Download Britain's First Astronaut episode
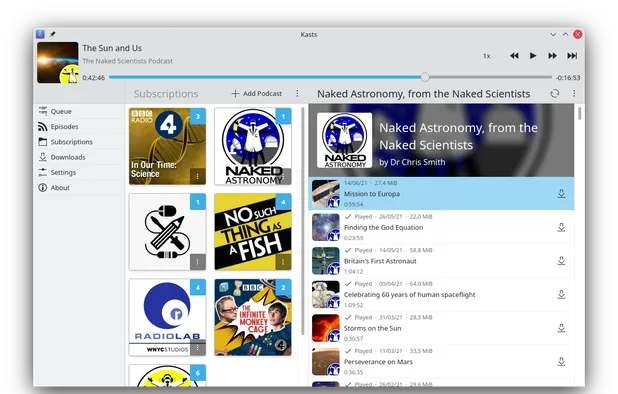This screenshot has width=618, height=394. pyautogui.click(x=561, y=261)
